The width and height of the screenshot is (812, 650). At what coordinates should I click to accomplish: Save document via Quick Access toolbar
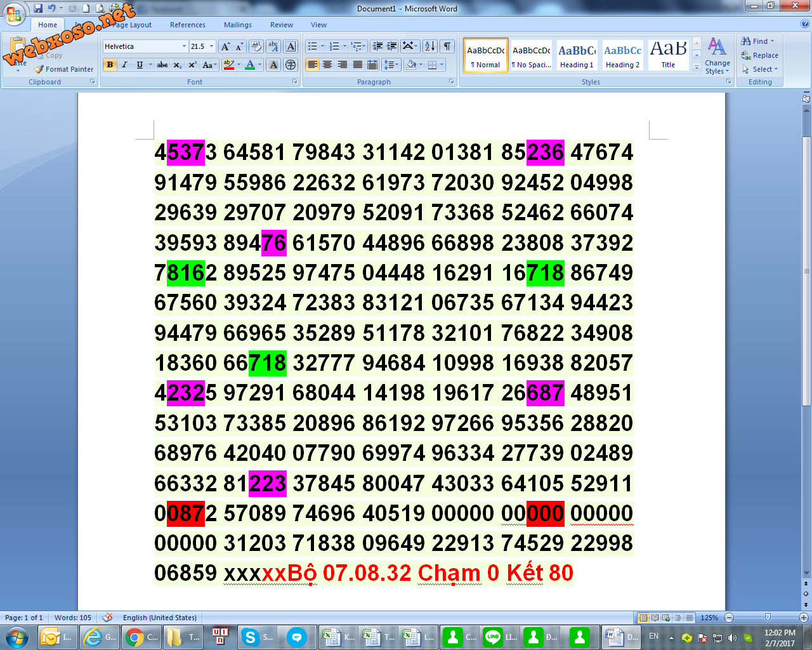point(38,8)
